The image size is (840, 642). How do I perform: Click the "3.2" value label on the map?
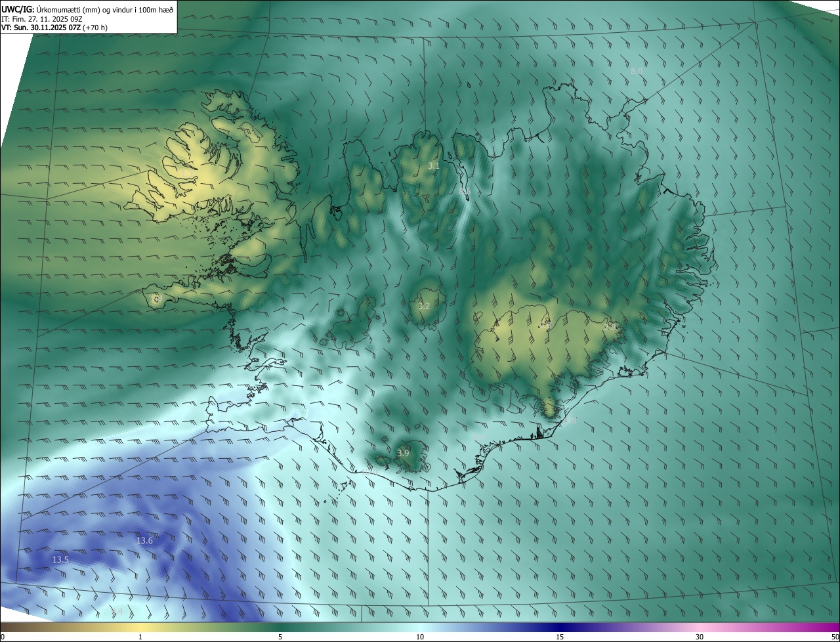(424, 306)
